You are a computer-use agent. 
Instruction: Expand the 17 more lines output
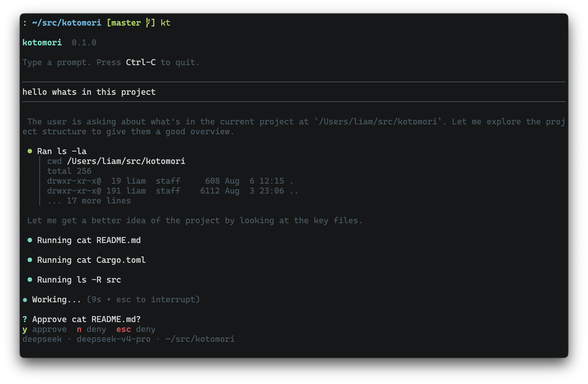(89, 201)
